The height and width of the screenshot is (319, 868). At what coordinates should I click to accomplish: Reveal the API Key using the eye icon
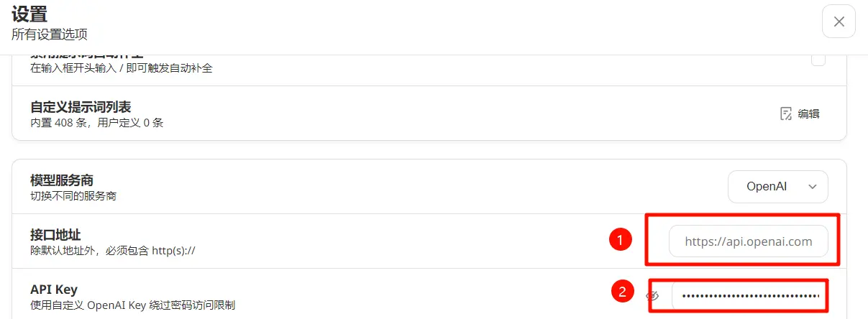click(653, 295)
